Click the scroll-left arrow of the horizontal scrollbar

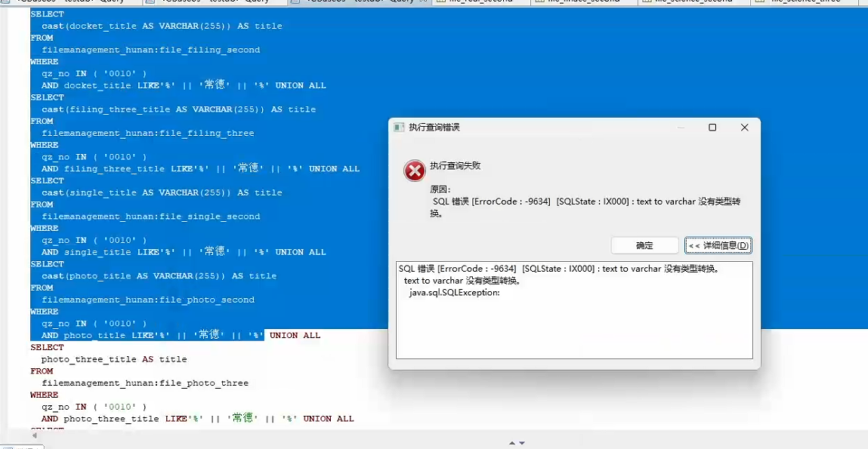(36, 435)
